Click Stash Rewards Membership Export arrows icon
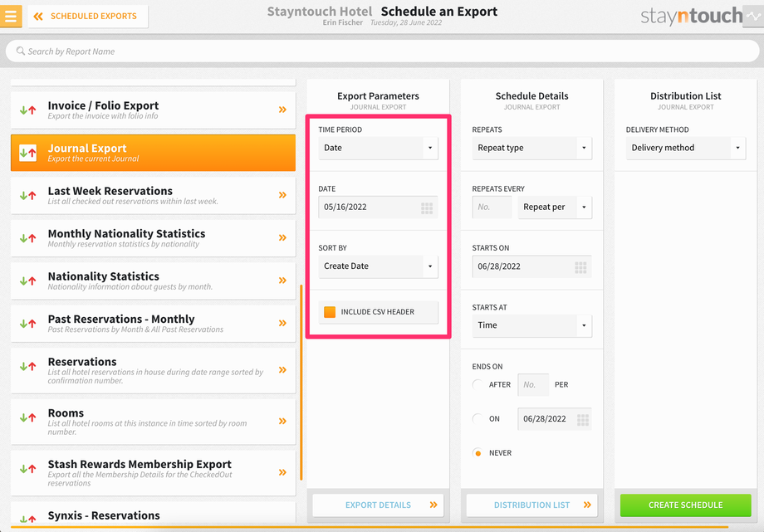 click(x=27, y=469)
